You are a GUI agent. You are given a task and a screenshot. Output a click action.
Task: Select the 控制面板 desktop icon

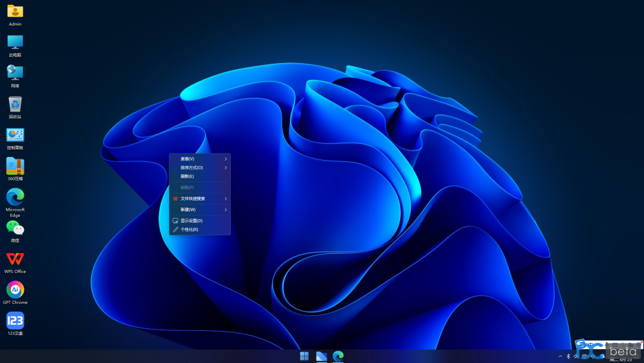click(x=15, y=139)
